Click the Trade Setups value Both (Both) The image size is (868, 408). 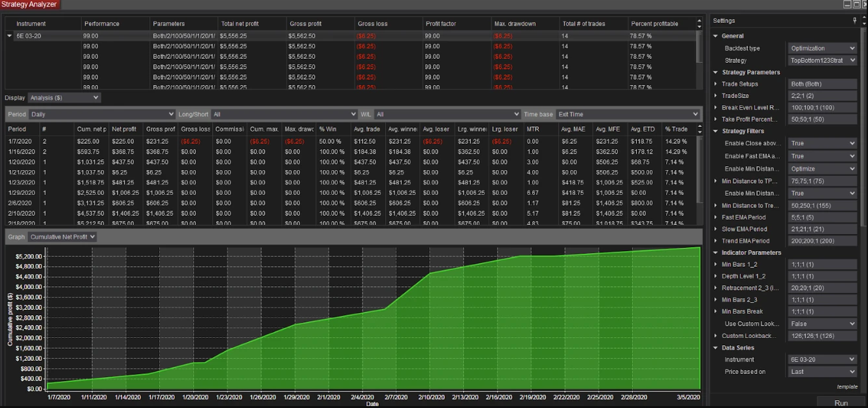822,84
